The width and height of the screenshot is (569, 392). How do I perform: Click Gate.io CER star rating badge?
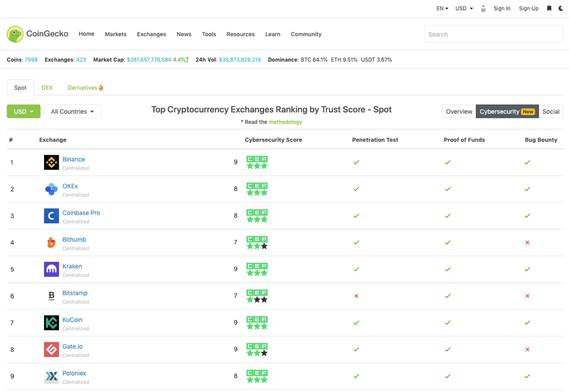point(257,349)
